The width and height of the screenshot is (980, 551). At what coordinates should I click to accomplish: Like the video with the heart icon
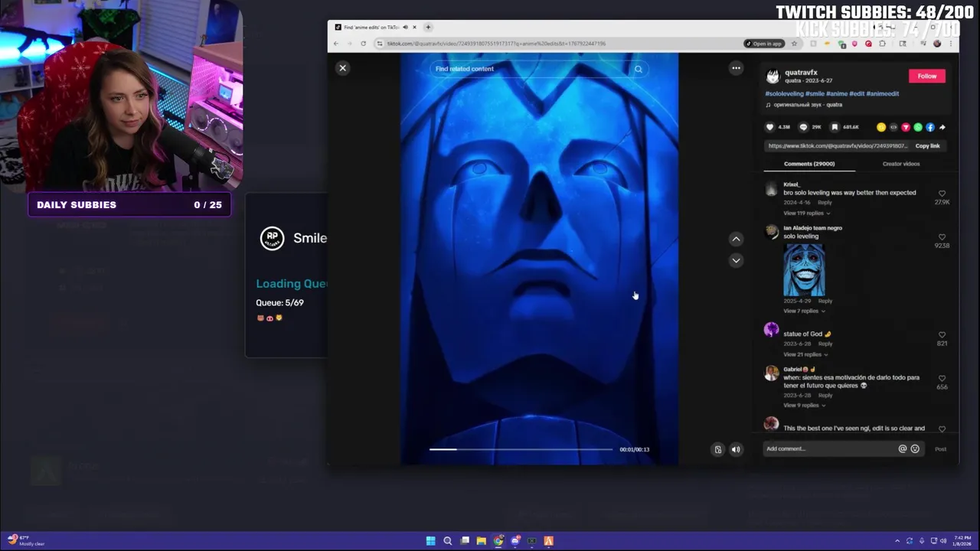click(770, 127)
